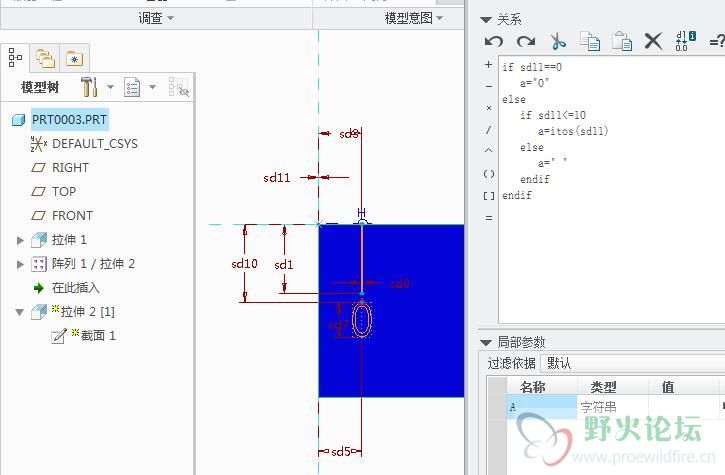Select 拉伸 1 extrude feature
Image resolution: width=725 pixels, height=475 pixels.
pos(69,240)
